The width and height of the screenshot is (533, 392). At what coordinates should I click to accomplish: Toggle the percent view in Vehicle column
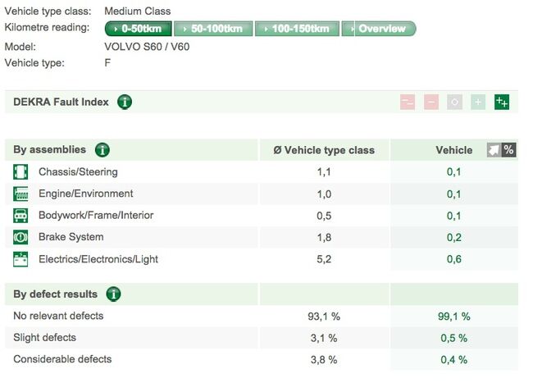tap(509, 150)
